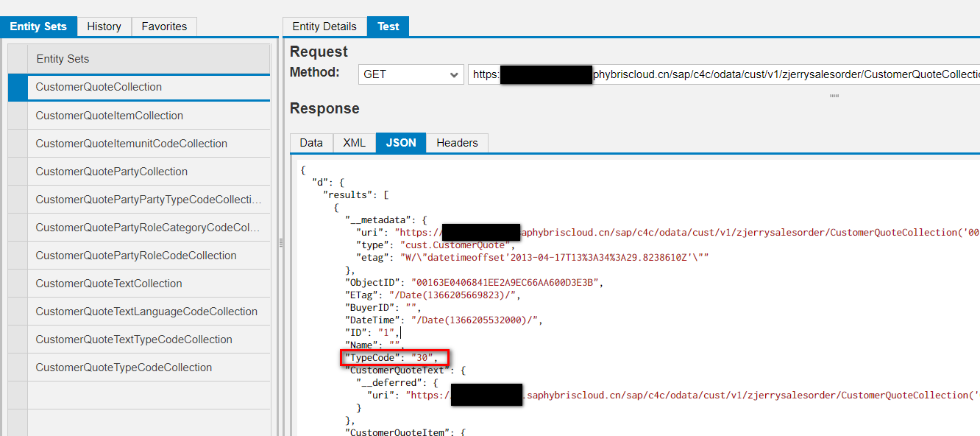Click the horizontal splitter grip below request URL
Viewport: 980px width, 436px height.
click(834, 96)
